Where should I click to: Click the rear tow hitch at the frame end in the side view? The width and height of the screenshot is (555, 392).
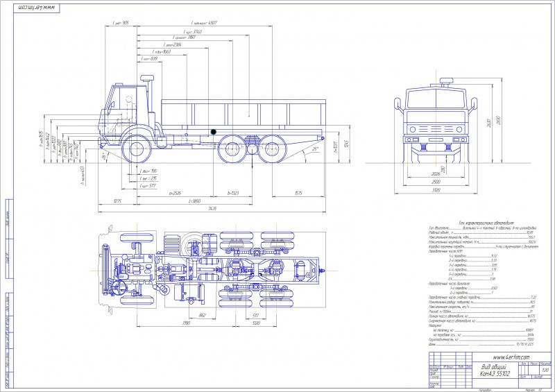click(x=322, y=138)
